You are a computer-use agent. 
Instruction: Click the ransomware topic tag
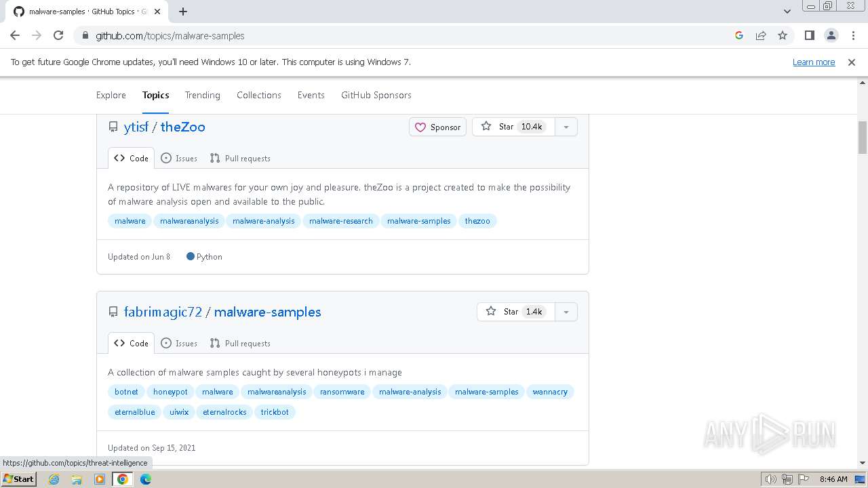point(342,392)
